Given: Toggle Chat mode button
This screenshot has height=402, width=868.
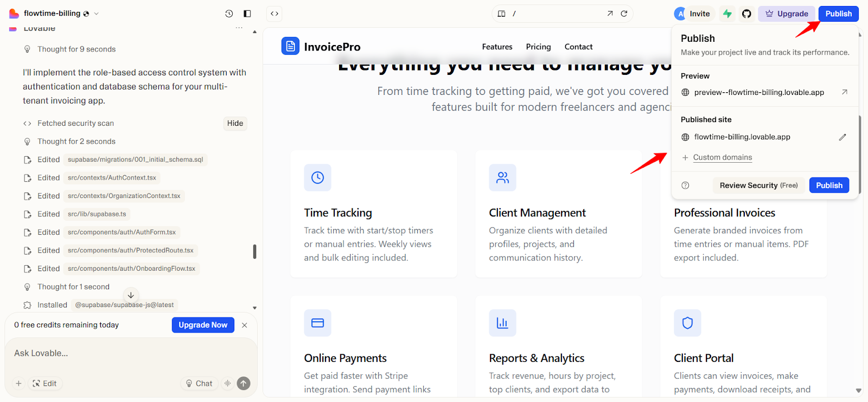Looking at the screenshot, I should point(199,384).
